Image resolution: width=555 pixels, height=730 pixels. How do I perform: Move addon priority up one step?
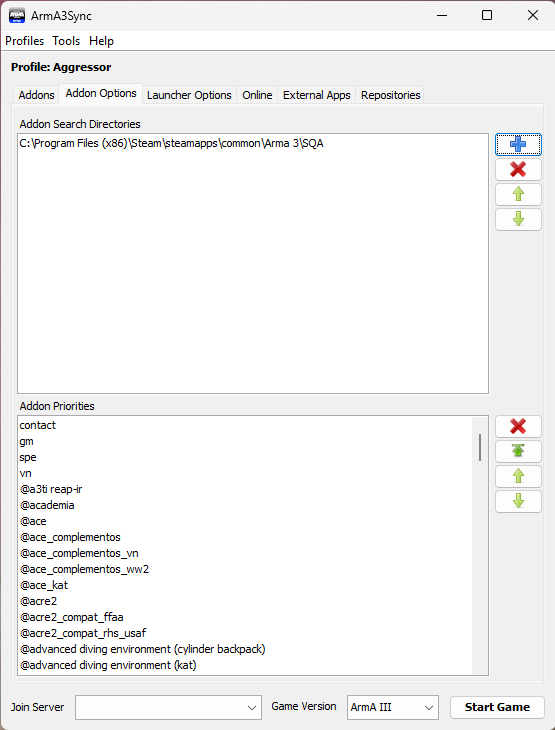[x=518, y=476]
